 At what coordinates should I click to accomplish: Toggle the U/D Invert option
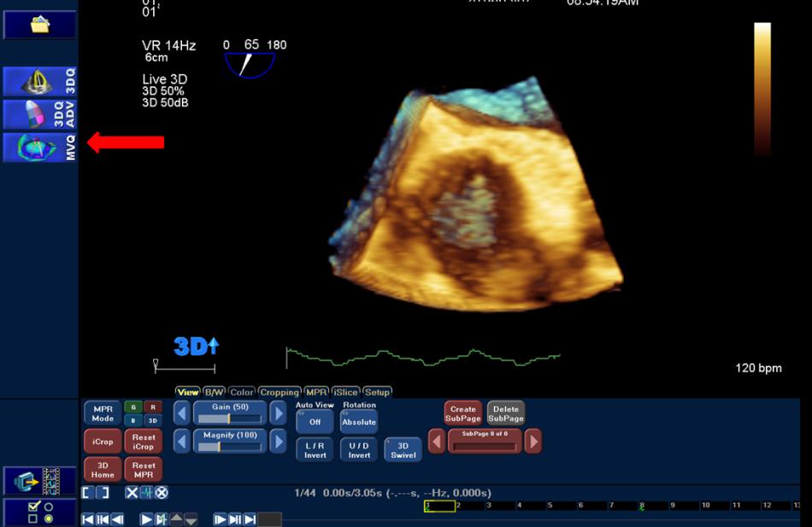[359, 449]
